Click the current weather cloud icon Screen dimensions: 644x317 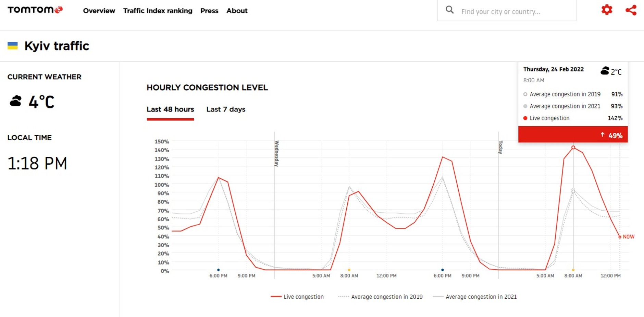click(x=16, y=101)
